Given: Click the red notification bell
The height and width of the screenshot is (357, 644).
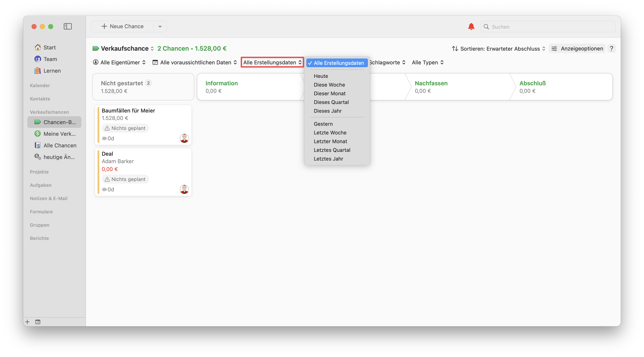Looking at the screenshot, I should click(x=471, y=27).
